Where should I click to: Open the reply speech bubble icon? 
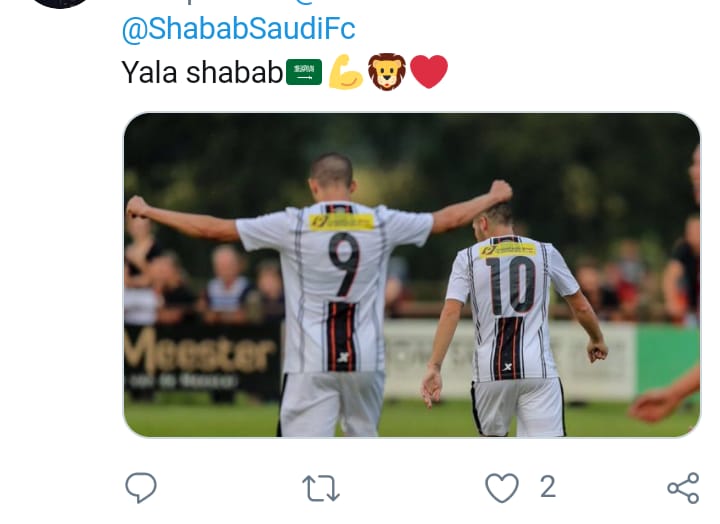point(141,487)
